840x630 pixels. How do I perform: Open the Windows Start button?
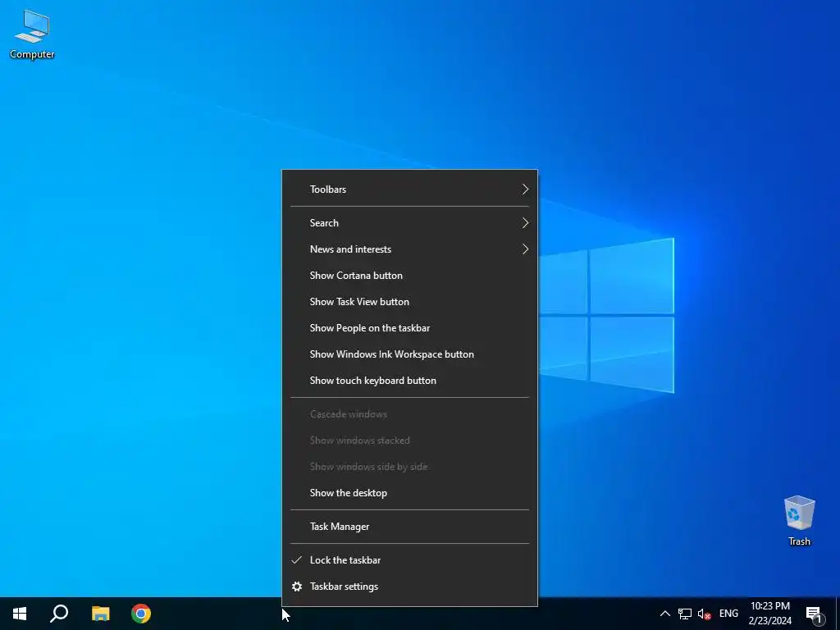[x=20, y=614]
